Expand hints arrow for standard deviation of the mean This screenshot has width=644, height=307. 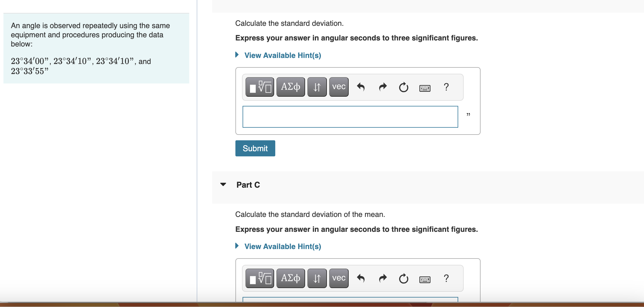237,246
